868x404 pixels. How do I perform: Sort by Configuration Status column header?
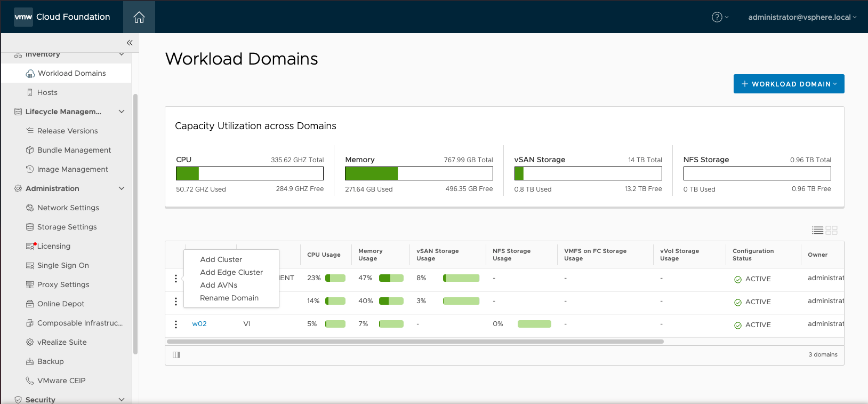[753, 255]
